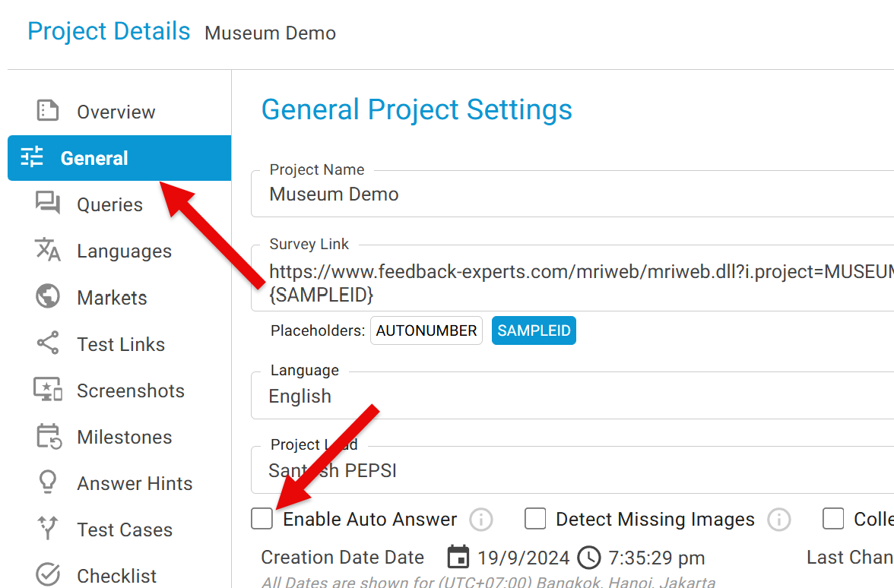The image size is (894, 588).
Task: Click the Languages translate icon
Action: click(x=48, y=250)
